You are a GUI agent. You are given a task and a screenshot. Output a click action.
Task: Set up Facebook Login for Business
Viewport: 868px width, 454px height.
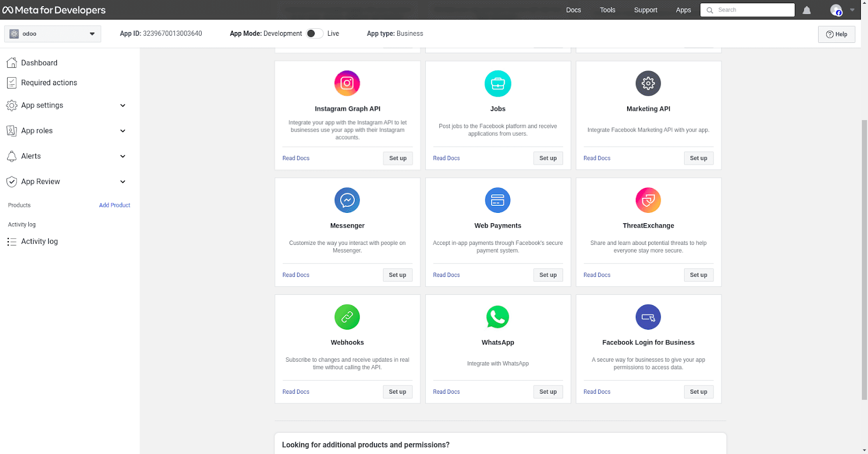699,392
